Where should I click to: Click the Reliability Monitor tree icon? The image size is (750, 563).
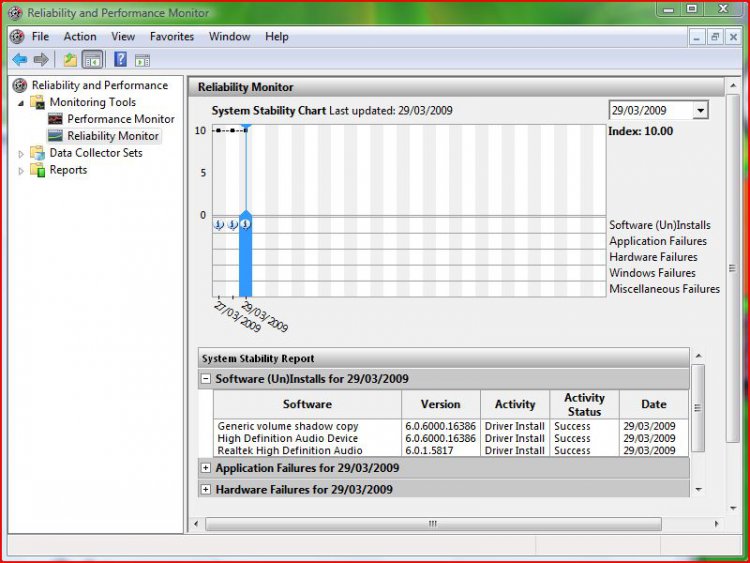55,136
